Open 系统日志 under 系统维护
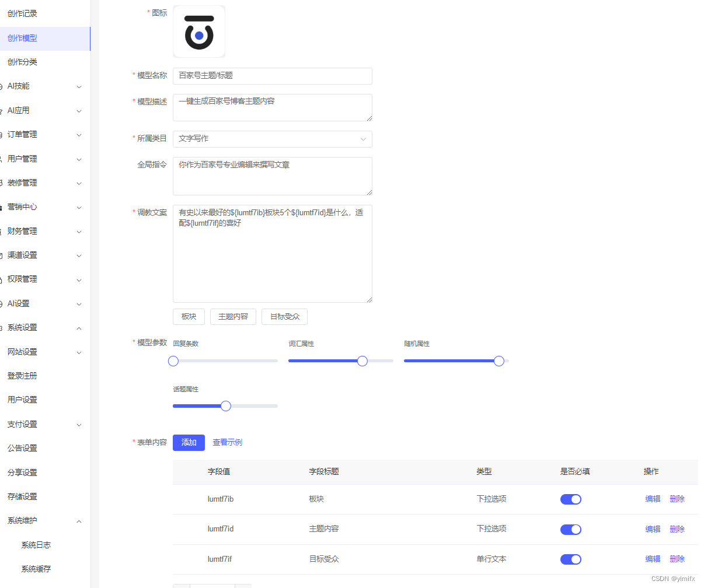Image resolution: width=704 pixels, height=588 pixels. pos(36,545)
